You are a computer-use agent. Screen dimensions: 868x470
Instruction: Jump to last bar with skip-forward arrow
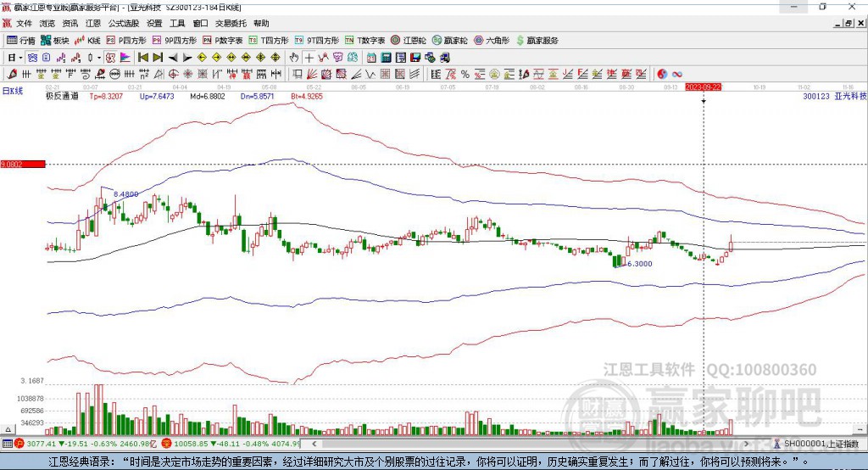[x=158, y=58]
